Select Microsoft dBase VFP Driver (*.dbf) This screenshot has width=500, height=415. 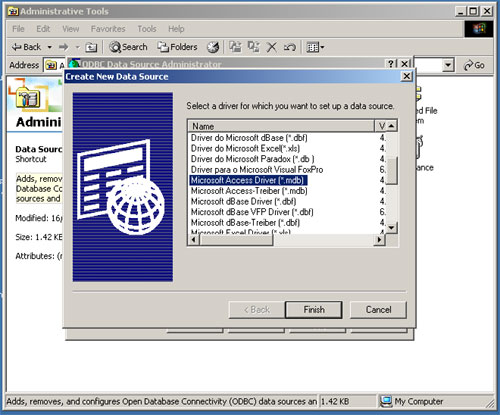252,212
